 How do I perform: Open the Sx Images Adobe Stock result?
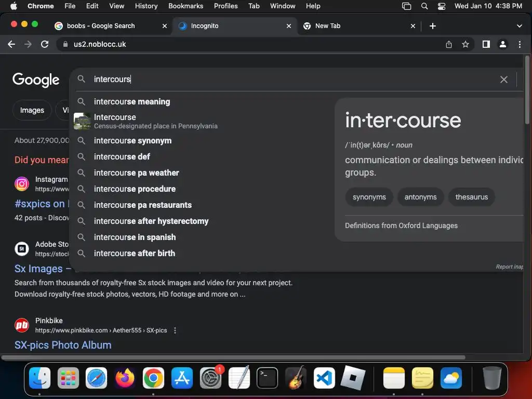click(x=43, y=269)
